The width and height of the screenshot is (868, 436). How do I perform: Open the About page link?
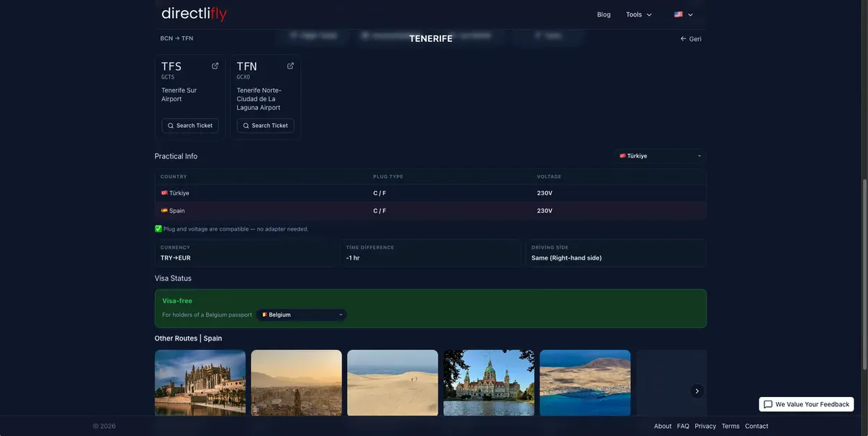pyautogui.click(x=663, y=427)
